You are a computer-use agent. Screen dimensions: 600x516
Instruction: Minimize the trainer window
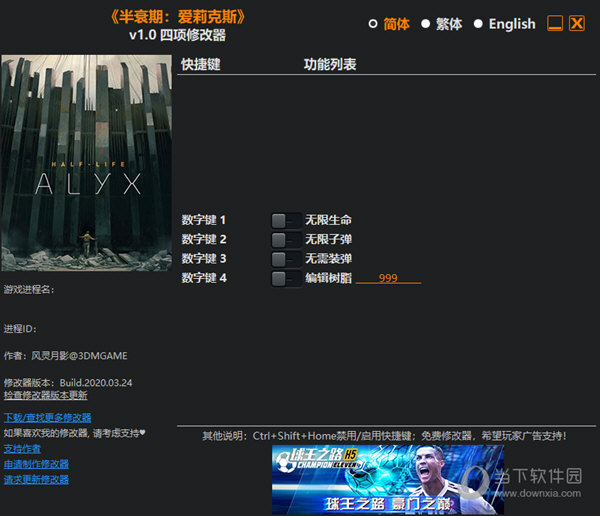tap(555, 23)
